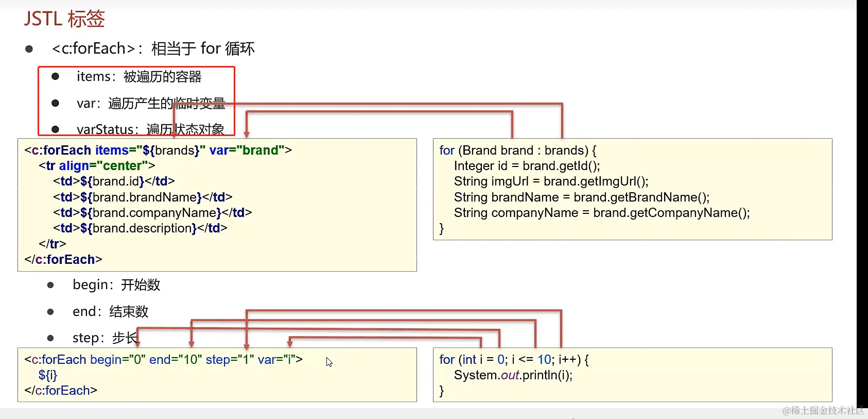Click the "step: 步长" bullet
This screenshot has height=419, width=868.
tap(105, 338)
